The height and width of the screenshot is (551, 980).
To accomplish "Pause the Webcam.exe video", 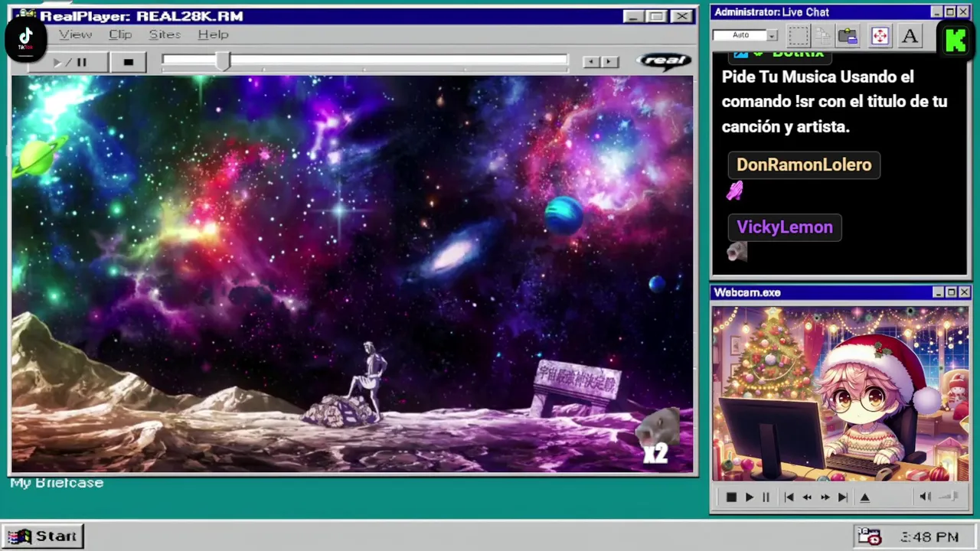I will pyautogui.click(x=766, y=497).
